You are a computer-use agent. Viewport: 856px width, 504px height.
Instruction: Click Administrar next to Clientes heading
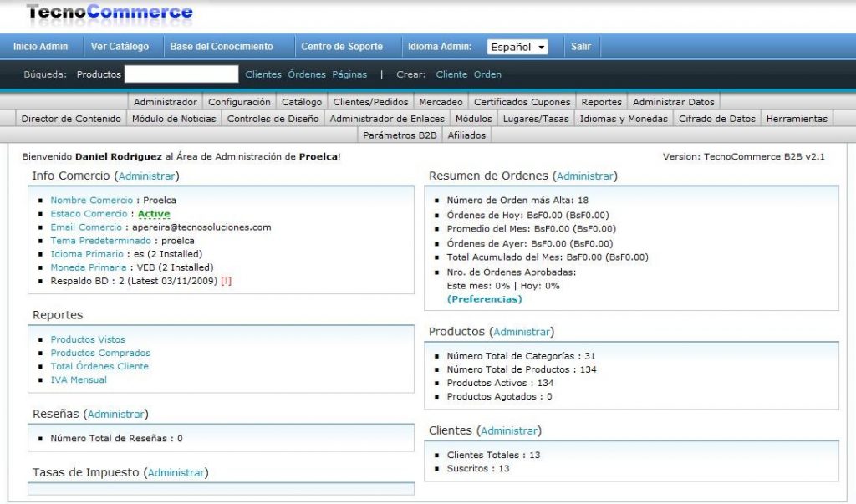coord(508,430)
